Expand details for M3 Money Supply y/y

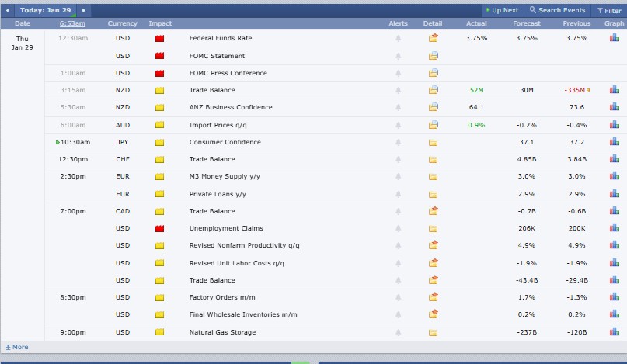(x=433, y=177)
